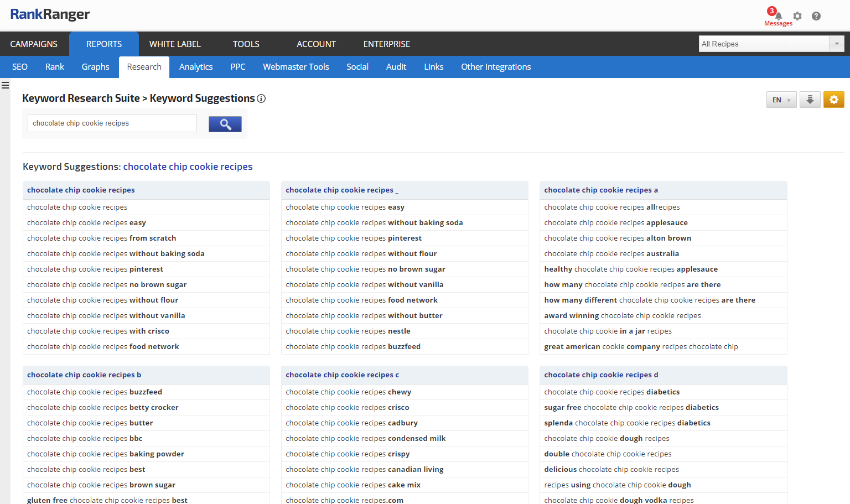Click the info icon beside Keyword Suggestions

(261, 98)
